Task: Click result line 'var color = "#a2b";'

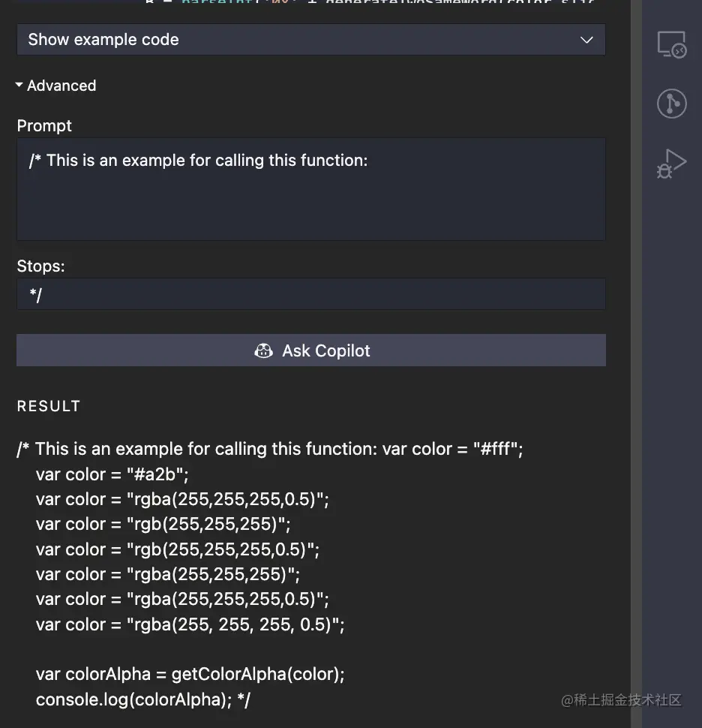Action: (112, 474)
